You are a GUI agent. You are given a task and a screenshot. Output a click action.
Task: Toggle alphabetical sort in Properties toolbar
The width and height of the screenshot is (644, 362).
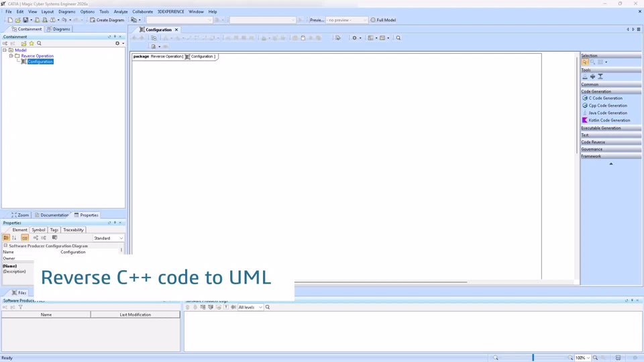pos(14,237)
